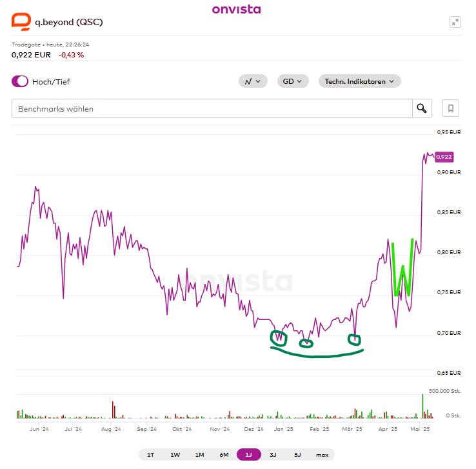
Task: Switch the chart to 3J range
Action: 273,455
